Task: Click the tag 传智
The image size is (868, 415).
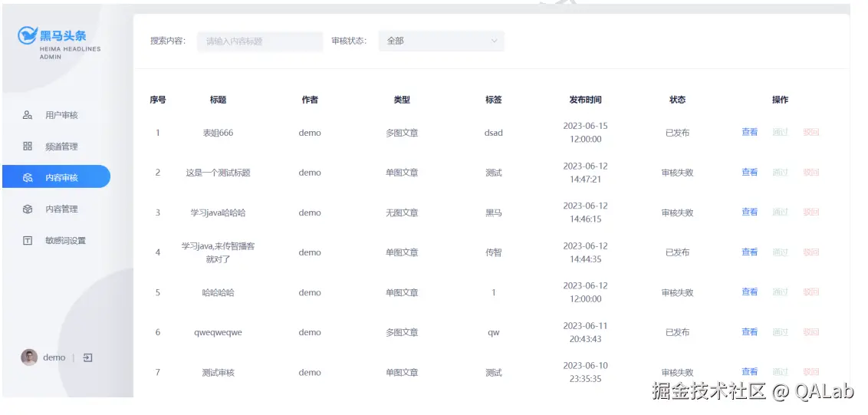Action: [493, 252]
